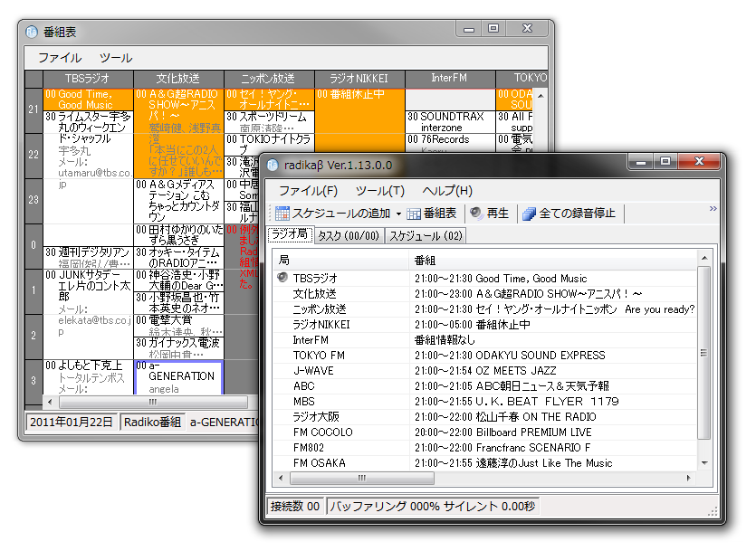Image resolution: width=756 pixels, height=551 pixels.
Task: Click the バッファリング 000% status entry
Action: [433, 507]
